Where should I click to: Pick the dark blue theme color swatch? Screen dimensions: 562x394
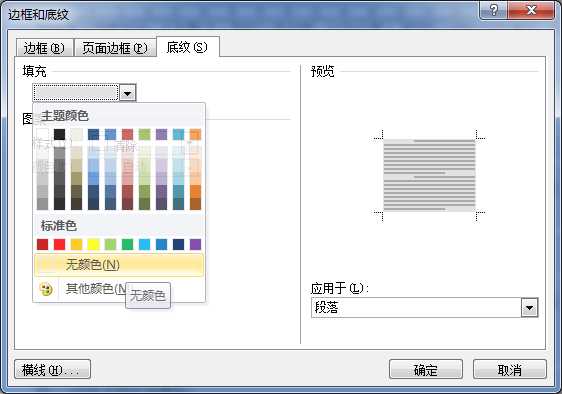[94, 134]
